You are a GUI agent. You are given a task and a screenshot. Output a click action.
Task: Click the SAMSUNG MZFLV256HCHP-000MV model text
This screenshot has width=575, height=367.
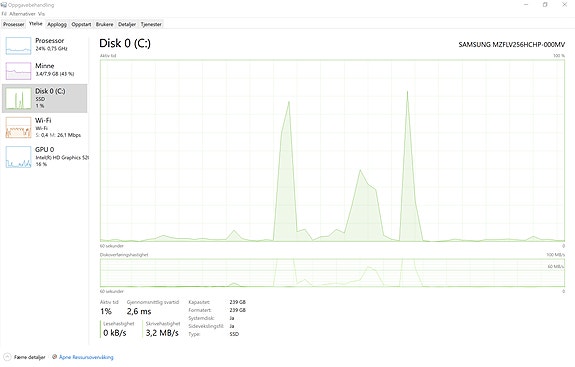pyautogui.click(x=512, y=44)
